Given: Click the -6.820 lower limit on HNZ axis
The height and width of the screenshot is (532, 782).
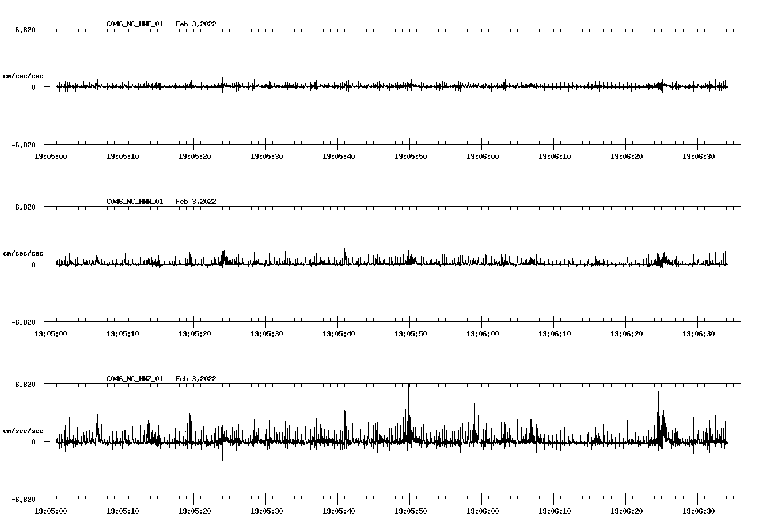Looking at the screenshot, I should pos(23,499).
